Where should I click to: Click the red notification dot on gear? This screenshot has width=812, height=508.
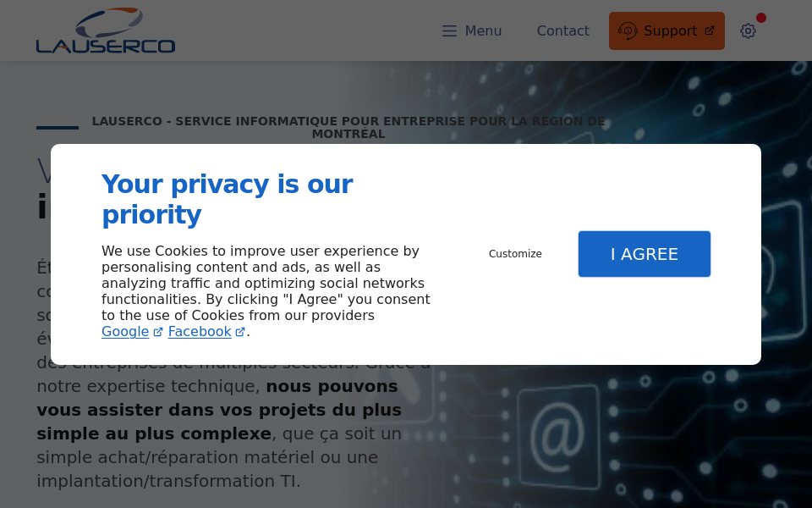pos(761,18)
